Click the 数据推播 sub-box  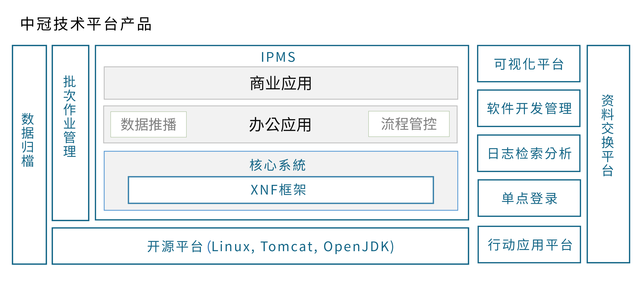pos(148,124)
